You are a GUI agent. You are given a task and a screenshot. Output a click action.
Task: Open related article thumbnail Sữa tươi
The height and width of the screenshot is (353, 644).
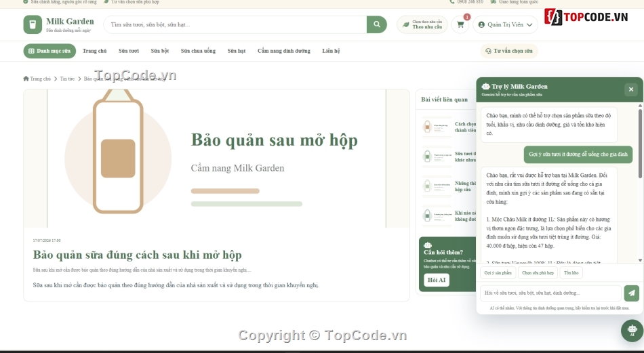(437, 157)
